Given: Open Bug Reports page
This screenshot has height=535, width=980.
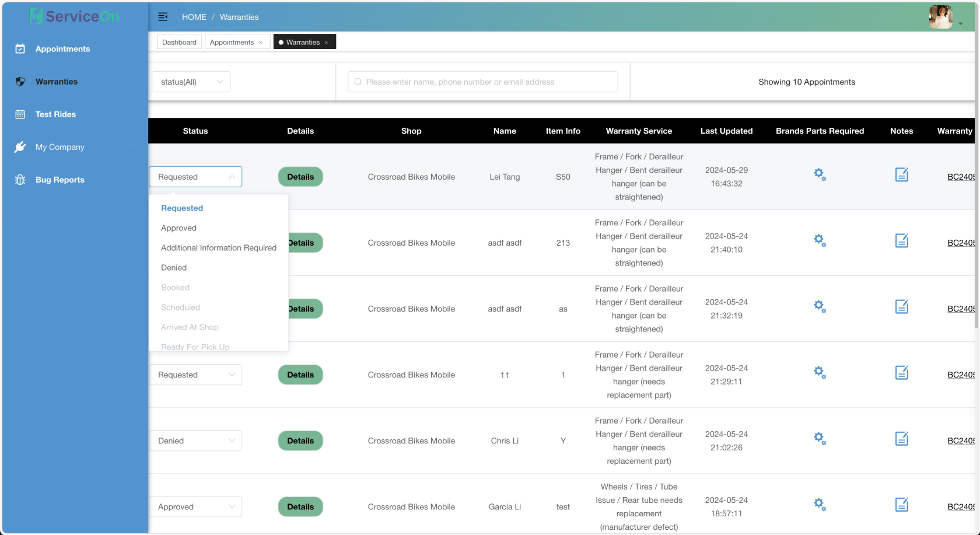Looking at the screenshot, I should 60,180.
